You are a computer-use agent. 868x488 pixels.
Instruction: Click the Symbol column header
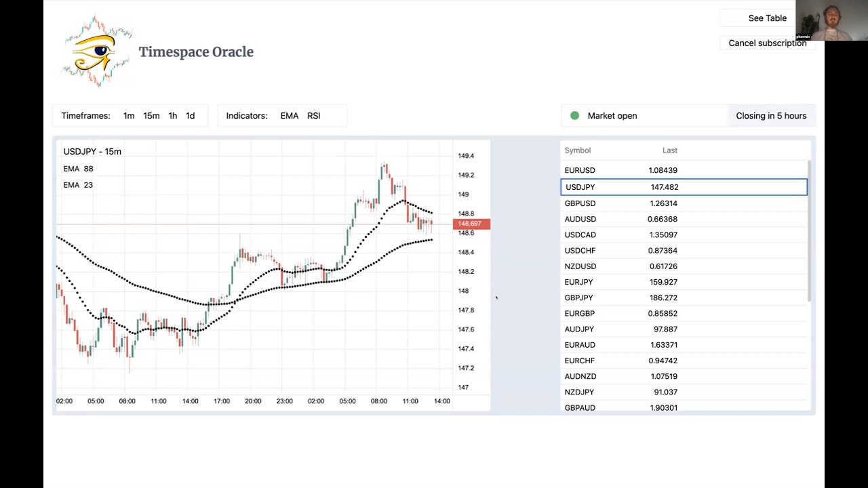tap(578, 150)
